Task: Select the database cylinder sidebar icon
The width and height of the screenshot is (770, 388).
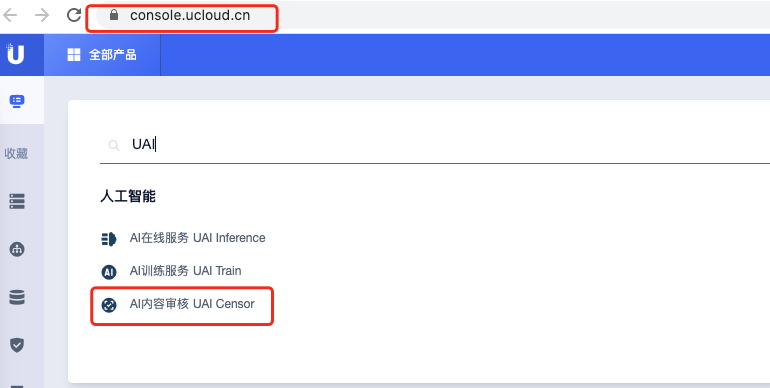Action: point(17,297)
